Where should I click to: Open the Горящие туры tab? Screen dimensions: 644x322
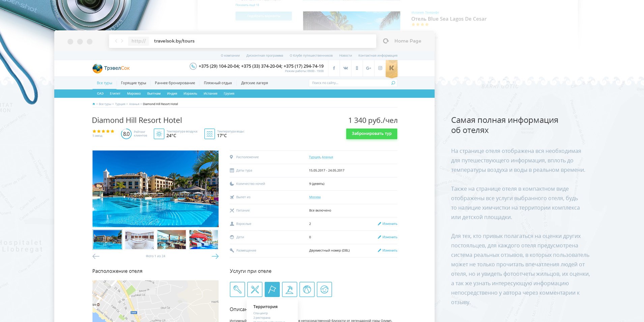coord(134,83)
